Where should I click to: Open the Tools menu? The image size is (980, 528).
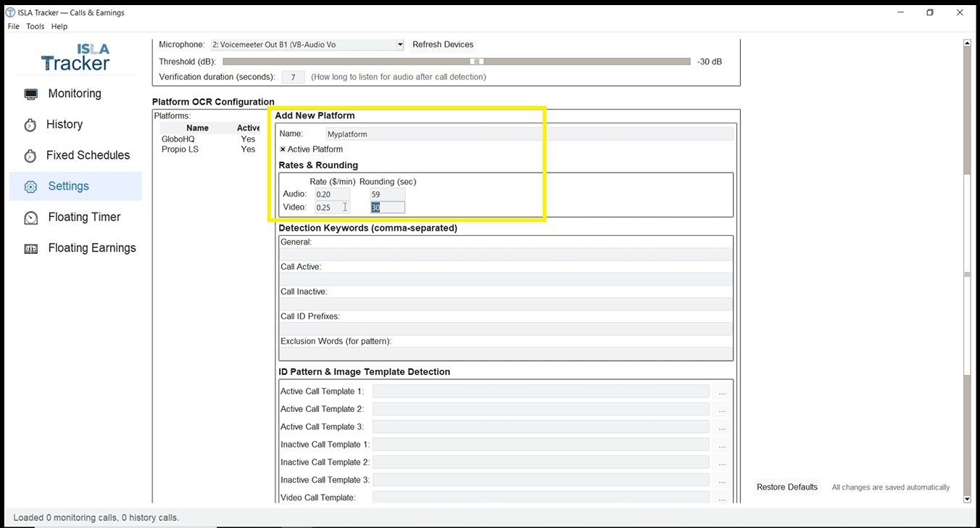point(36,26)
